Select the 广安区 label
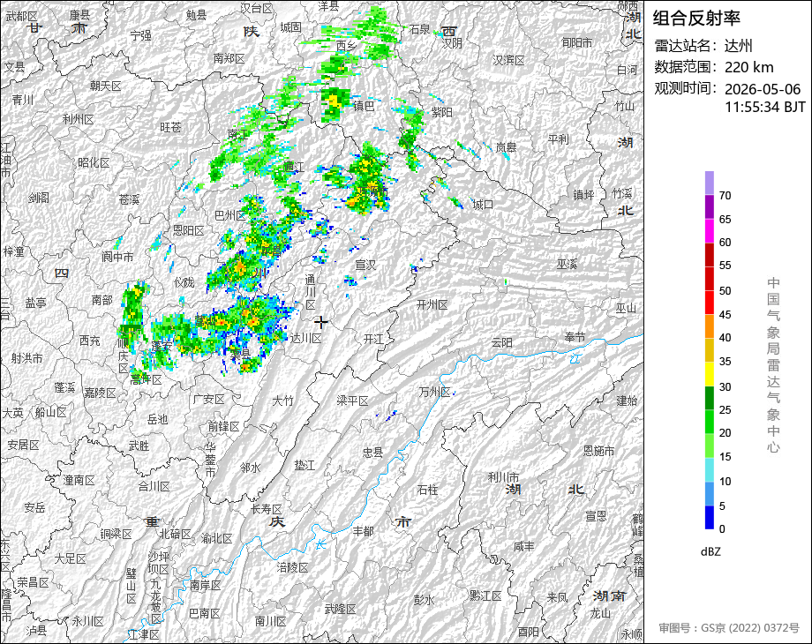 coord(208,399)
